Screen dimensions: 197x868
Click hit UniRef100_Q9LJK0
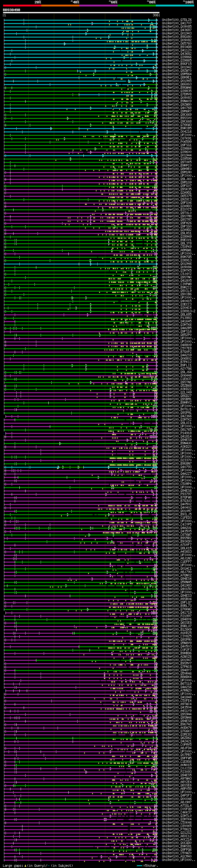pos(177,179)
